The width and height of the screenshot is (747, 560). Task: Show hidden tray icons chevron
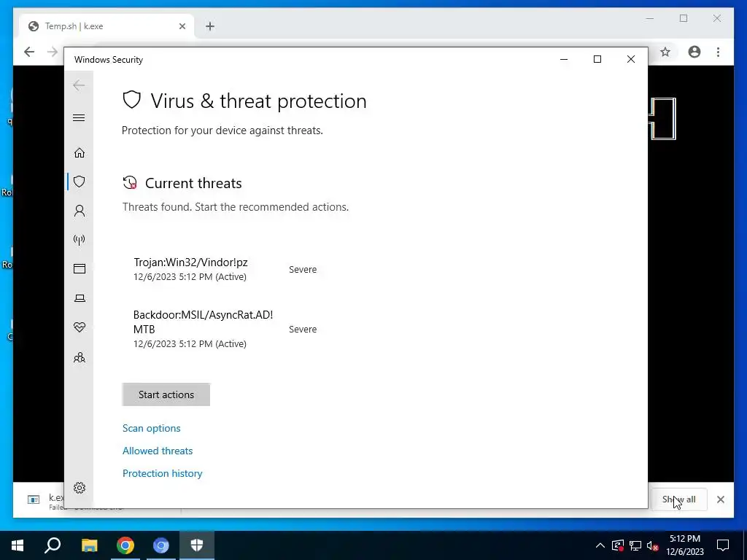(x=600, y=545)
